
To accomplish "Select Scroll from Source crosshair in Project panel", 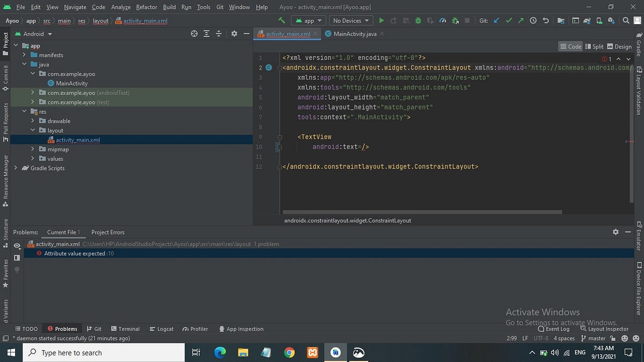I will coord(194,33).
